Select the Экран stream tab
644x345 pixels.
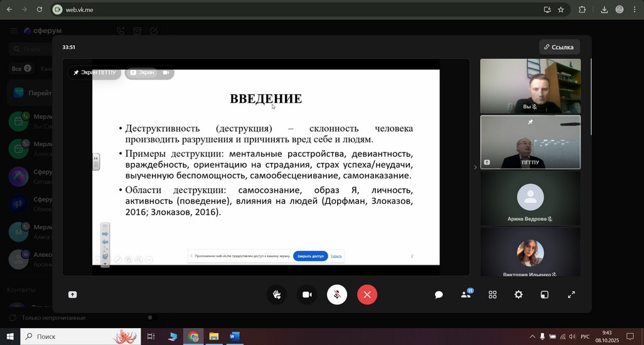click(x=142, y=73)
